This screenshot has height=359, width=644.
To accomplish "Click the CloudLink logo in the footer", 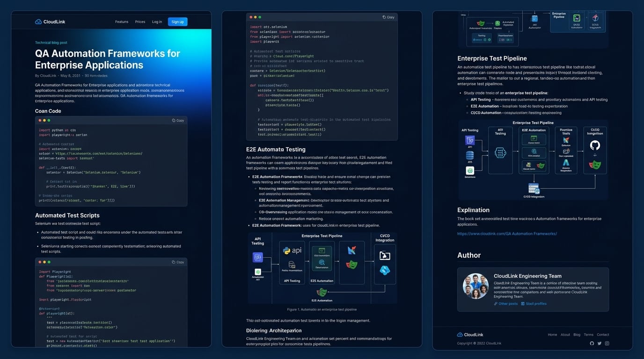I will click(470, 335).
